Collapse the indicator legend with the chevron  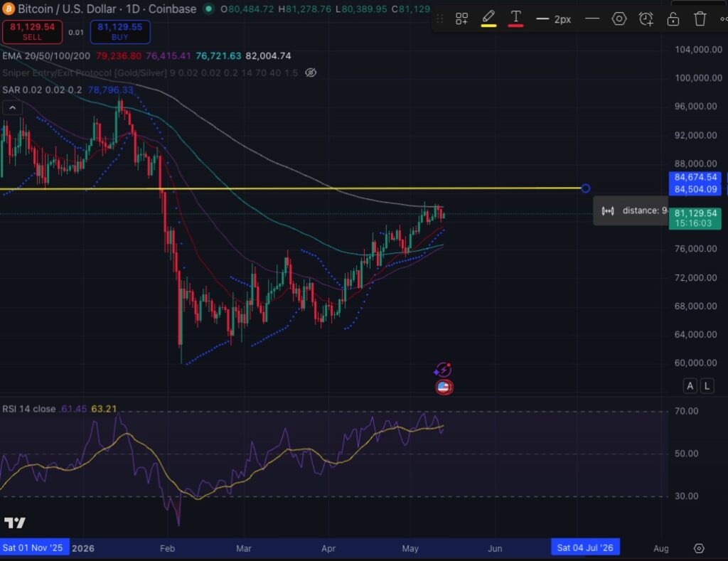(x=13, y=108)
